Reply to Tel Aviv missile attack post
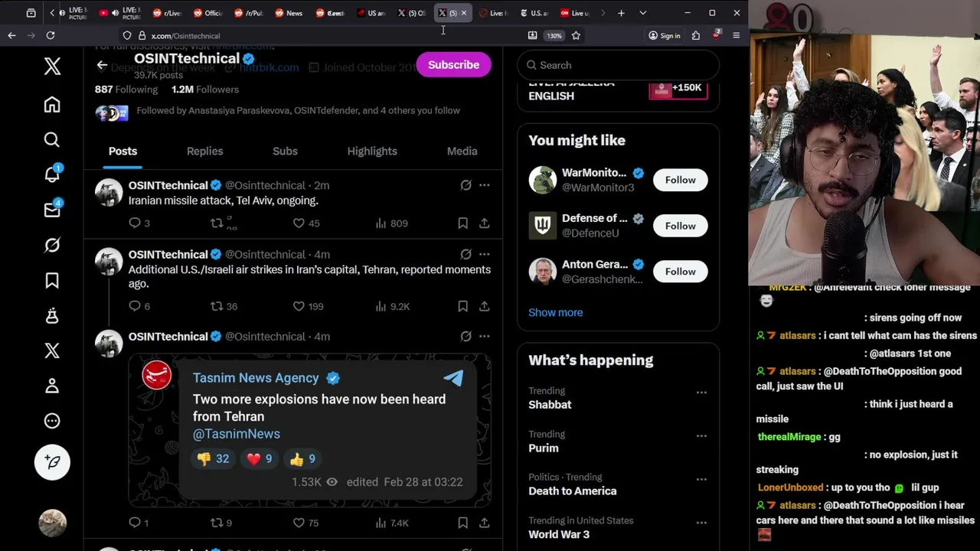The image size is (980, 551). point(135,223)
